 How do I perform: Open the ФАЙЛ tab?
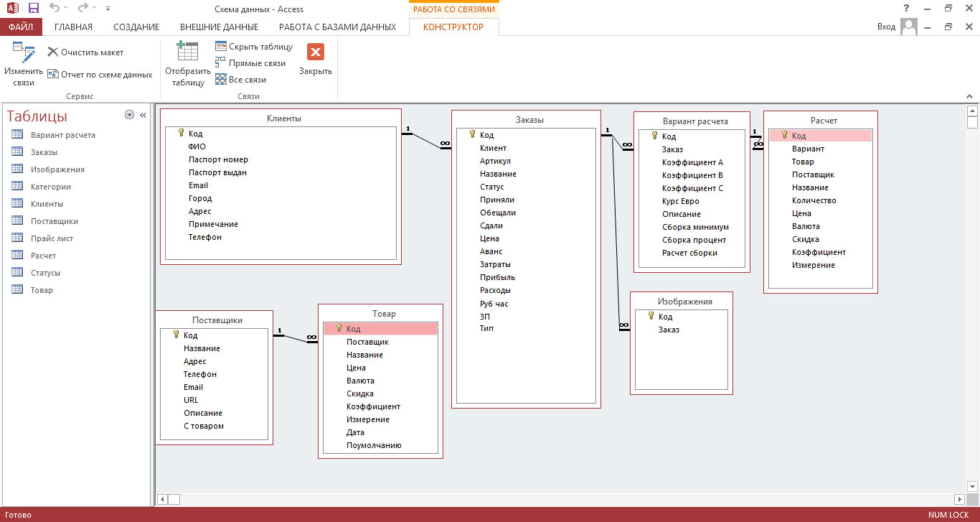22,27
